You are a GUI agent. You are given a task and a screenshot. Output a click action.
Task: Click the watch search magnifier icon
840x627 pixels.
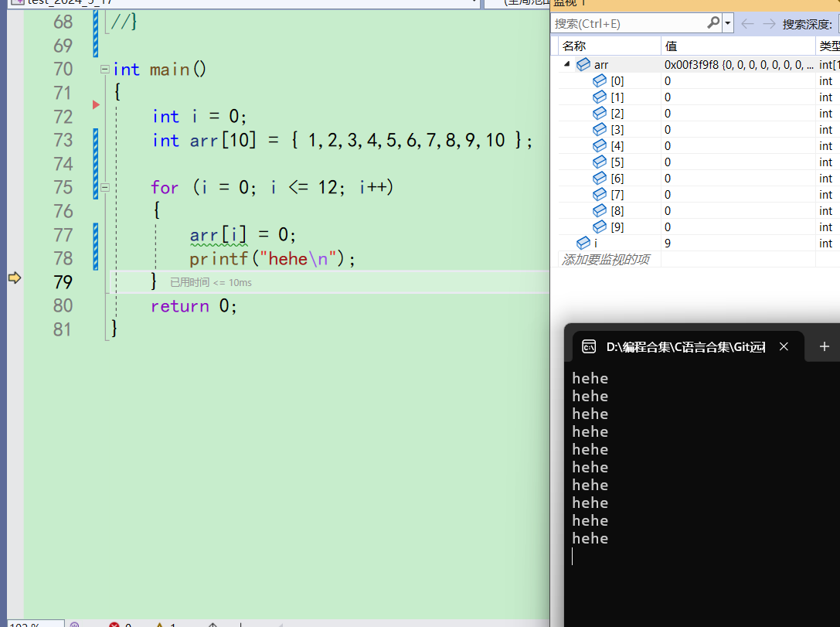713,23
